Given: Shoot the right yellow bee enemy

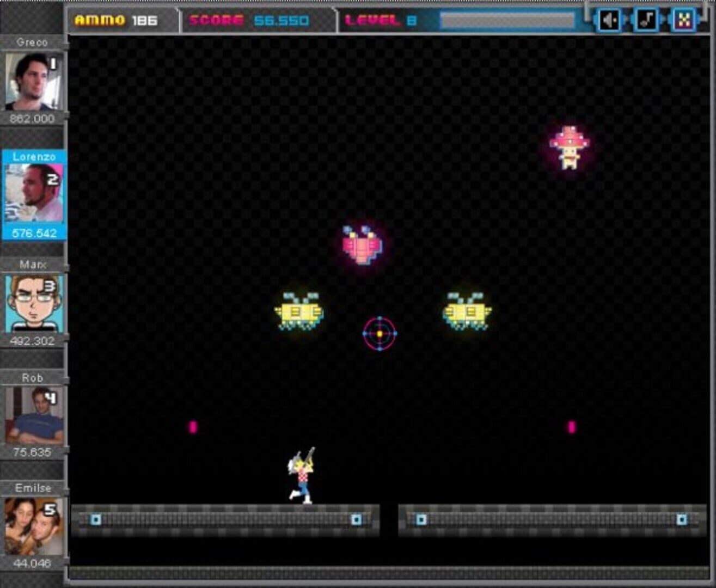Looking at the screenshot, I should (467, 311).
